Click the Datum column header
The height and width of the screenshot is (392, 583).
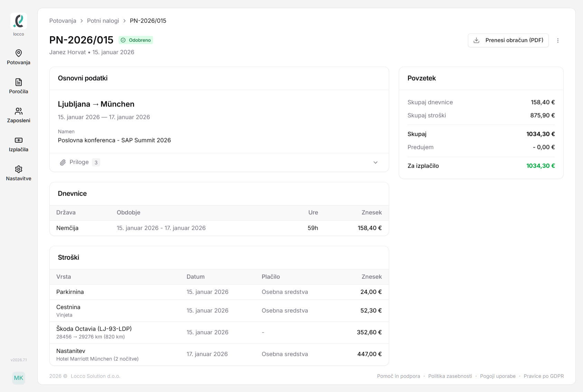click(196, 277)
